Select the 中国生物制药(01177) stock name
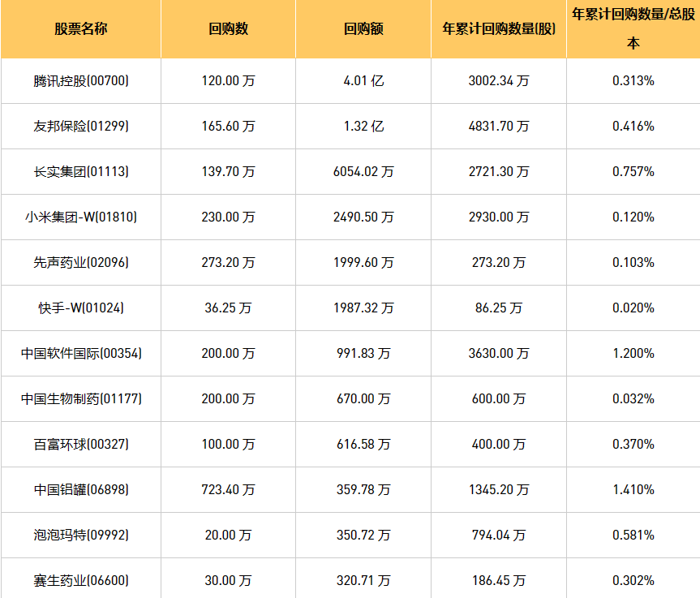The image size is (700, 598). click(81, 399)
